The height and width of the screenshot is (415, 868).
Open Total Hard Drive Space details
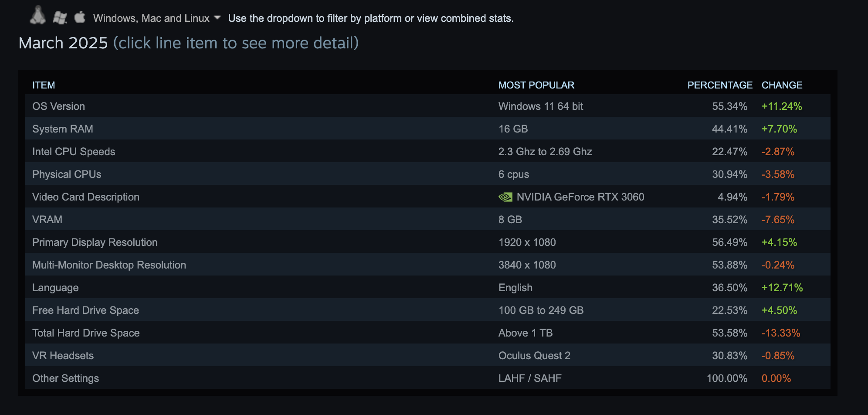click(x=428, y=333)
